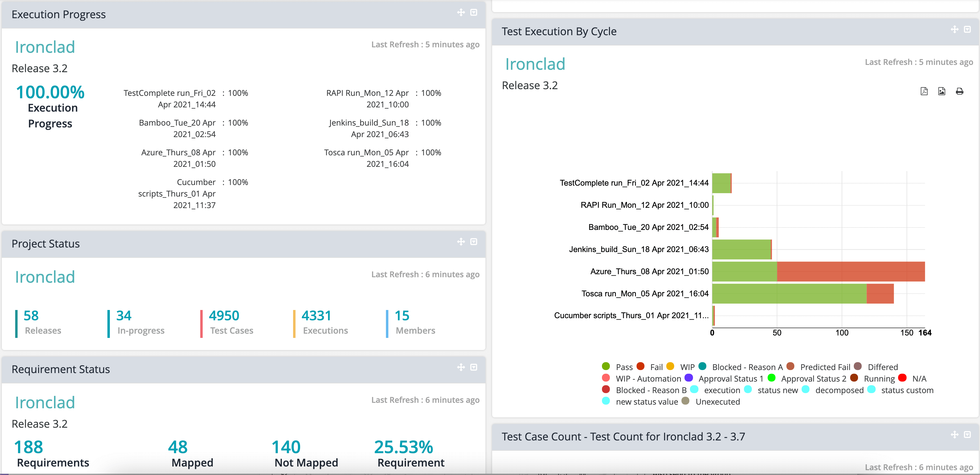Click Ironclad link in Project Status panel
Viewport: 980px width, 475px height.
[45, 277]
